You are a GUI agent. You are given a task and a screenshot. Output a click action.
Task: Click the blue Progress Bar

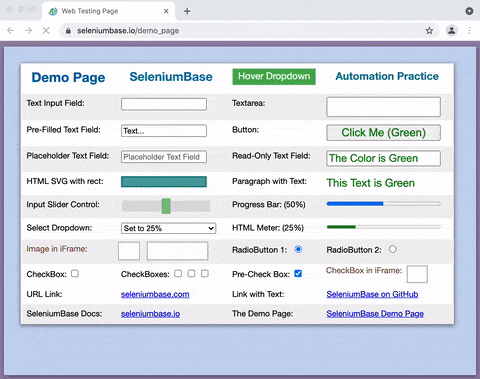(383, 204)
